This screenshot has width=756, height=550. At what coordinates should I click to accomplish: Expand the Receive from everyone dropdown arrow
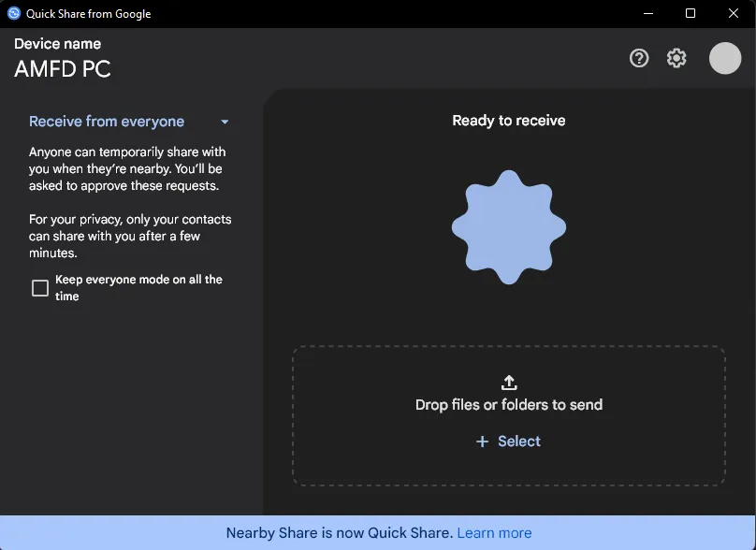[x=225, y=122]
